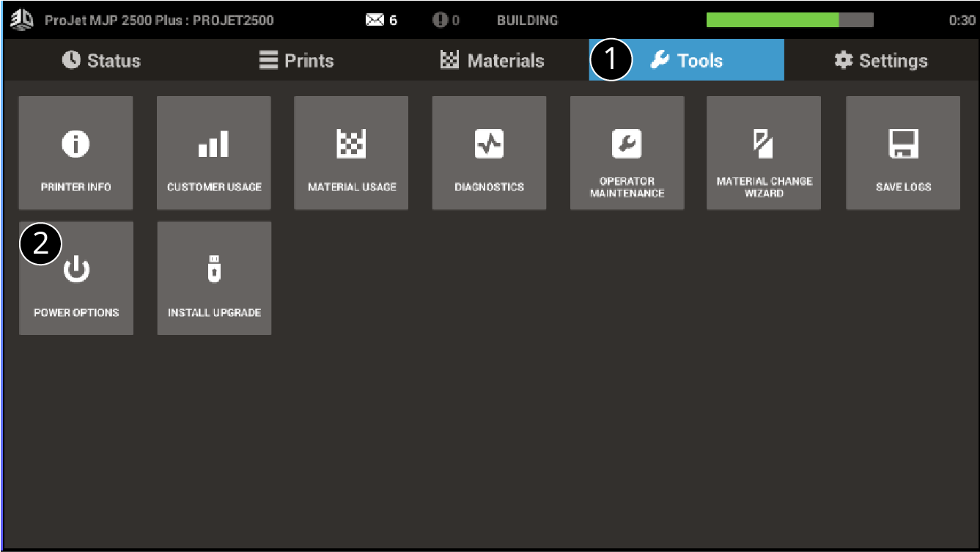Start the Material Change Wizard
This screenshot has height=552, width=980.
pyautogui.click(x=764, y=153)
